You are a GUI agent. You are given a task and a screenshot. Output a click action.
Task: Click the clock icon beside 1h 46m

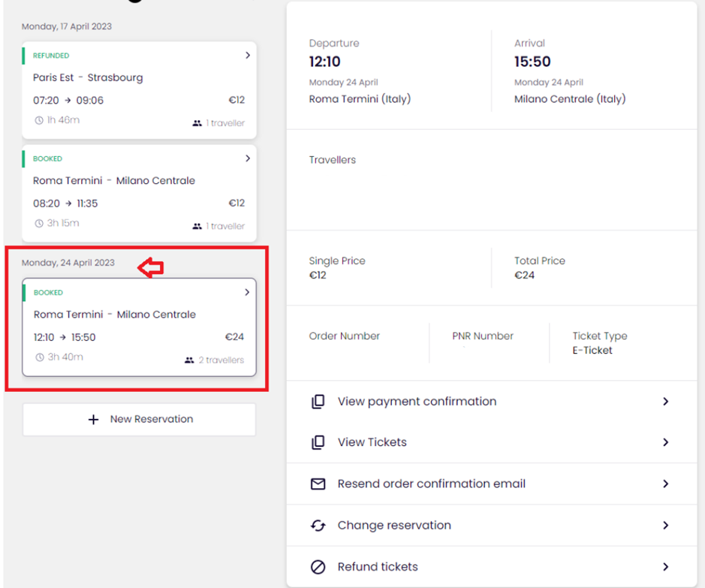(x=39, y=120)
